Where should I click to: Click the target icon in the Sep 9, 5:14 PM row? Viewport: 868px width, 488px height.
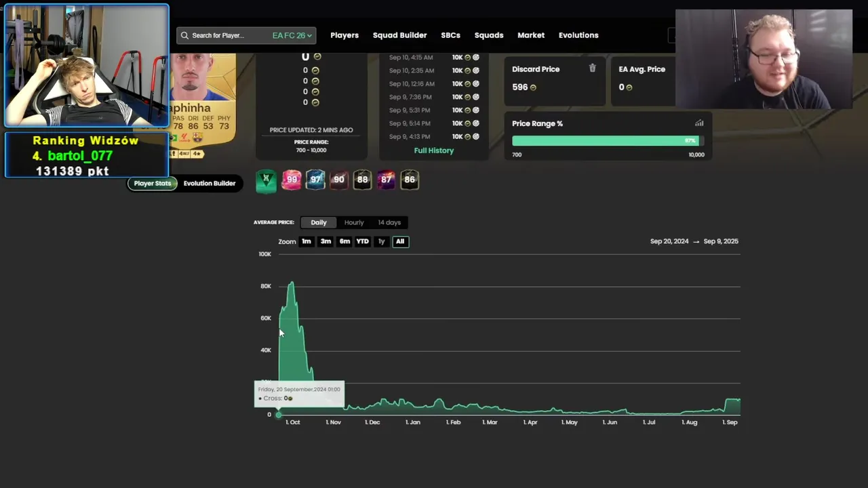pos(476,123)
